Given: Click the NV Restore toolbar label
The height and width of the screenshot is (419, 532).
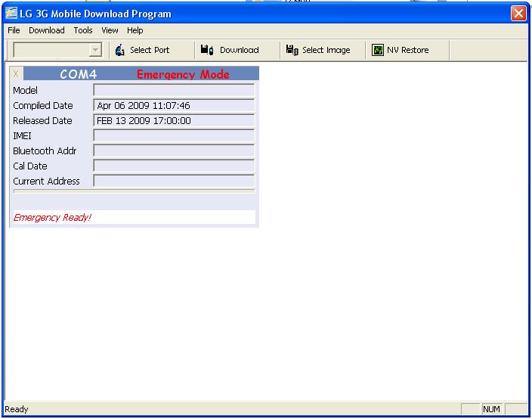Looking at the screenshot, I should (408, 50).
